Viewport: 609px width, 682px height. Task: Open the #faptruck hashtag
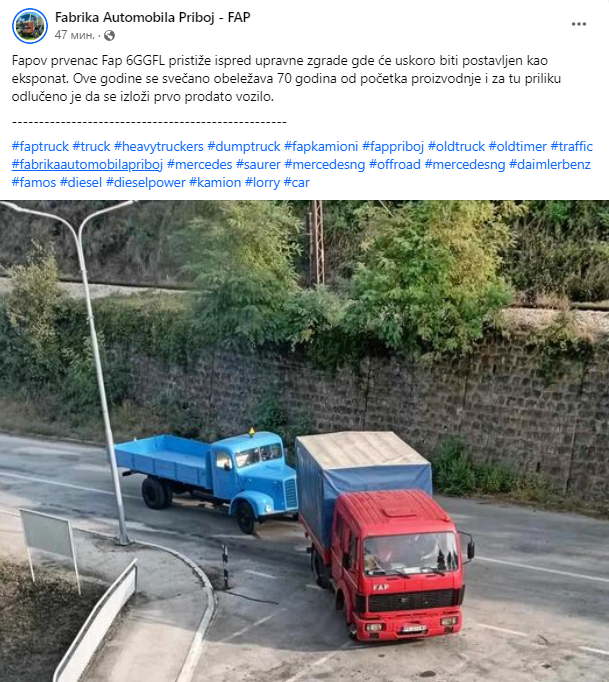tap(40, 147)
